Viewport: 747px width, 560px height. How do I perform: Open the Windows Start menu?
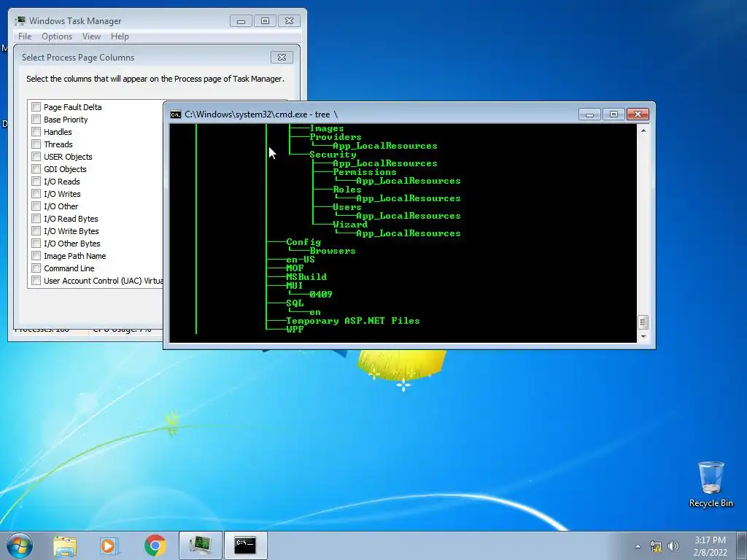[20, 545]
